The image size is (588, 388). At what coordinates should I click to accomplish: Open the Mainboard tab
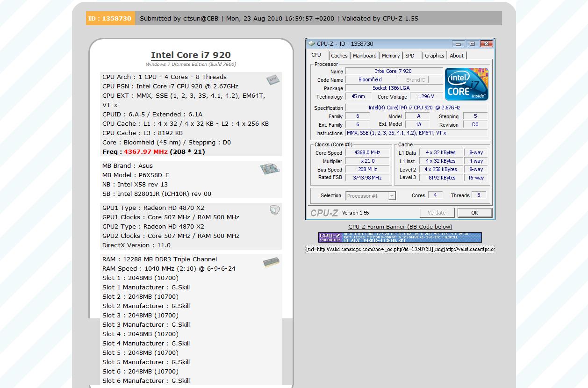tap(365, 56)
